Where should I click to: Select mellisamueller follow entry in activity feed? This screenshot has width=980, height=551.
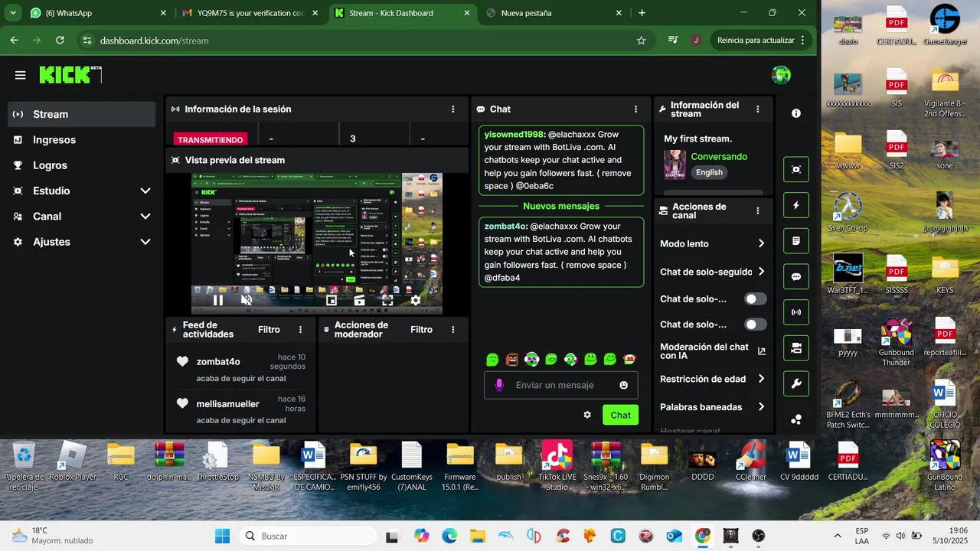[x=240, y=409]
